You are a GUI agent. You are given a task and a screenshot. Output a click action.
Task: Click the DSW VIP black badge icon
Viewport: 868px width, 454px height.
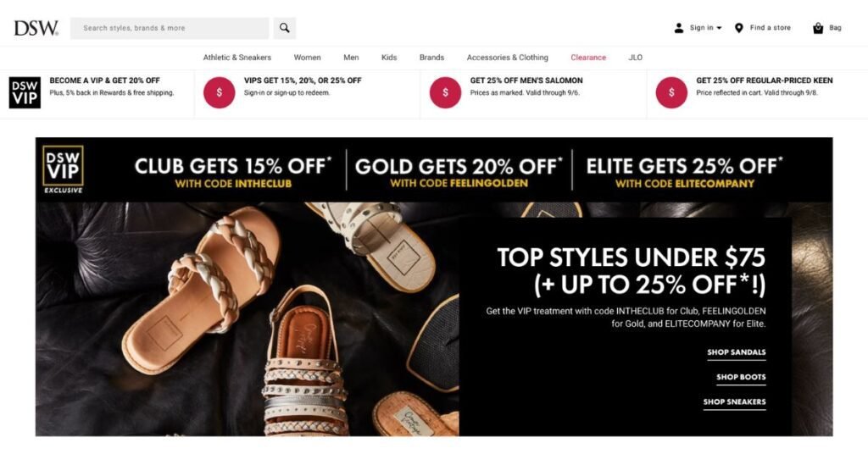(25, 92)
